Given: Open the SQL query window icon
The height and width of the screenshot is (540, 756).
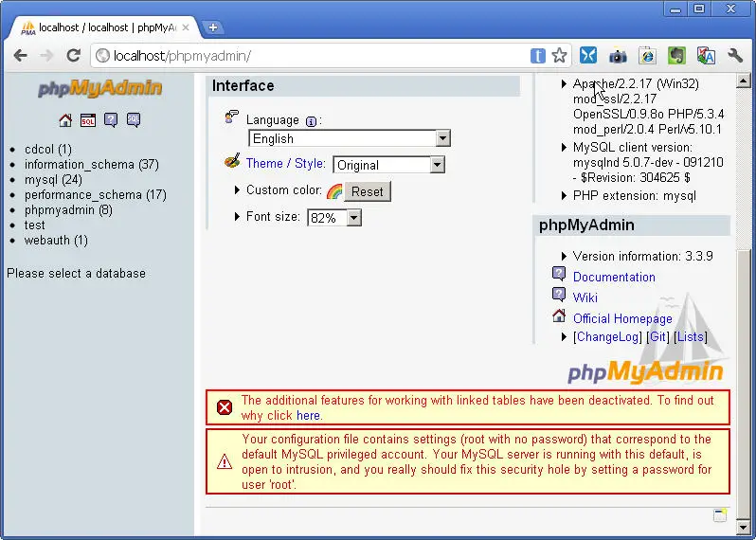Looking at the screenshot, I should [88, 120].
